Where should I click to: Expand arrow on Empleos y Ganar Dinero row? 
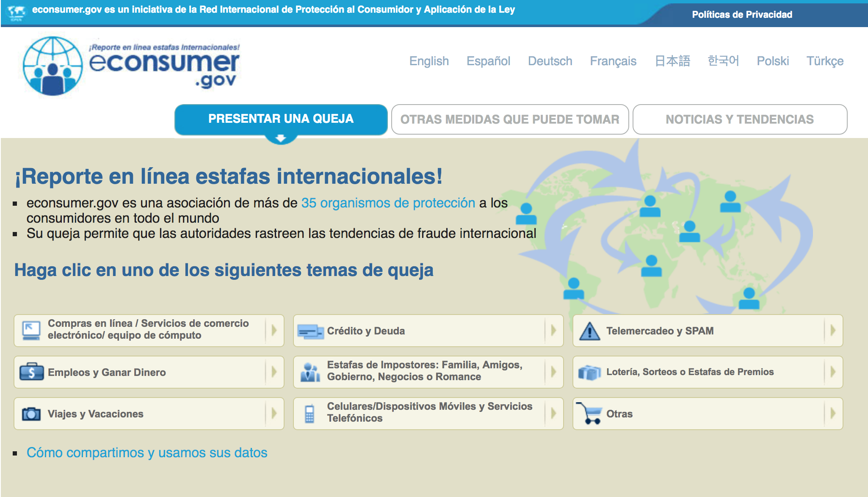tap(274, 372)
